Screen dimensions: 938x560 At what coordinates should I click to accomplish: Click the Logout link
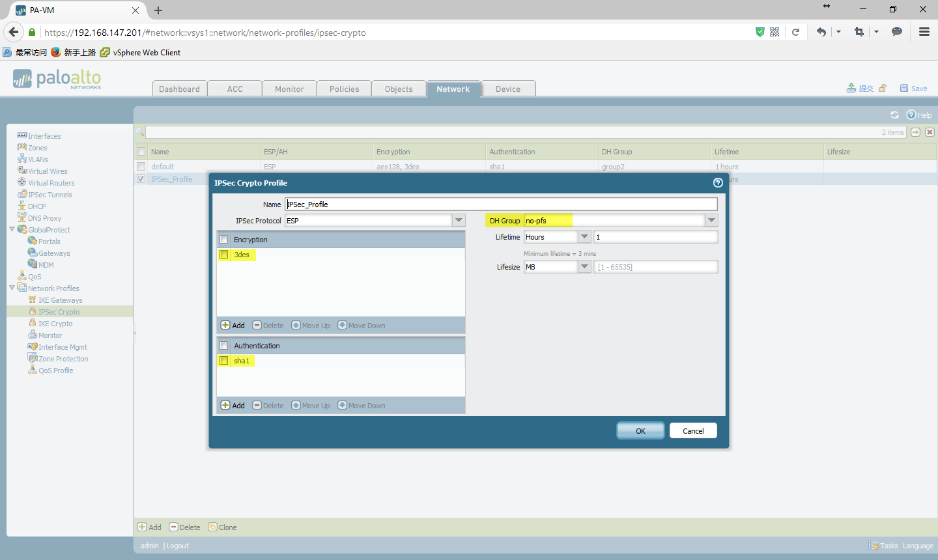pos(178,546)
